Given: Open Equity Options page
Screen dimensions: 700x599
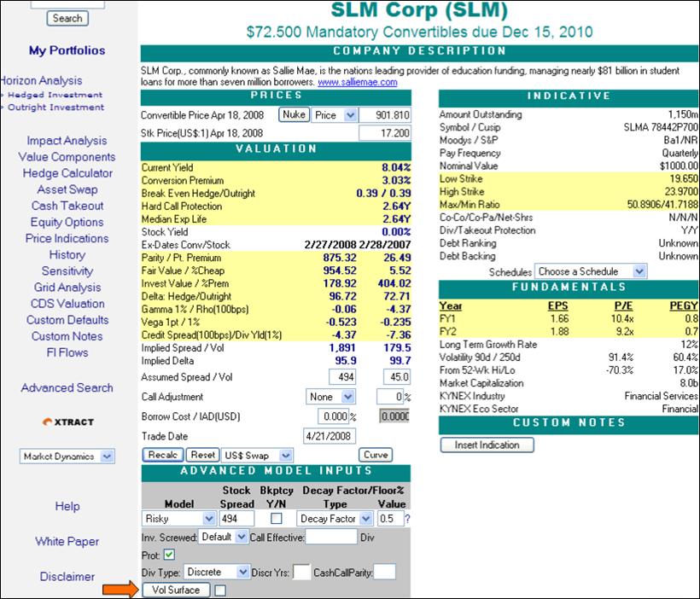Looking at the screenshot, I should (67, 223).
